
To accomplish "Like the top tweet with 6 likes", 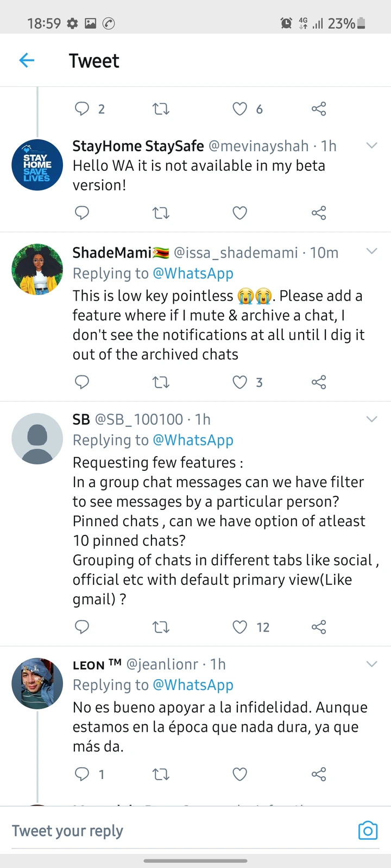I will (x=240, y=109).
